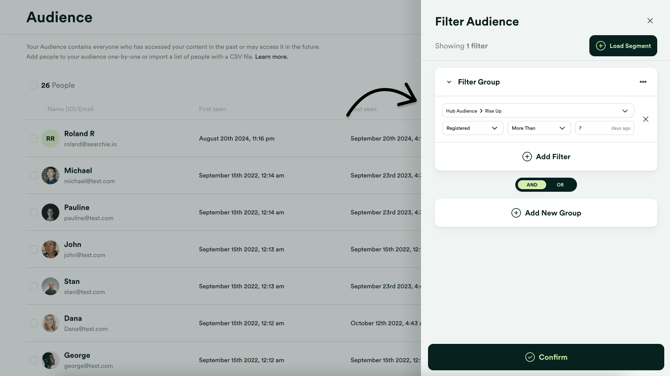Screen dimensions: 670x376
Task: Tick the checkbox for John
Action: point(33,249)
